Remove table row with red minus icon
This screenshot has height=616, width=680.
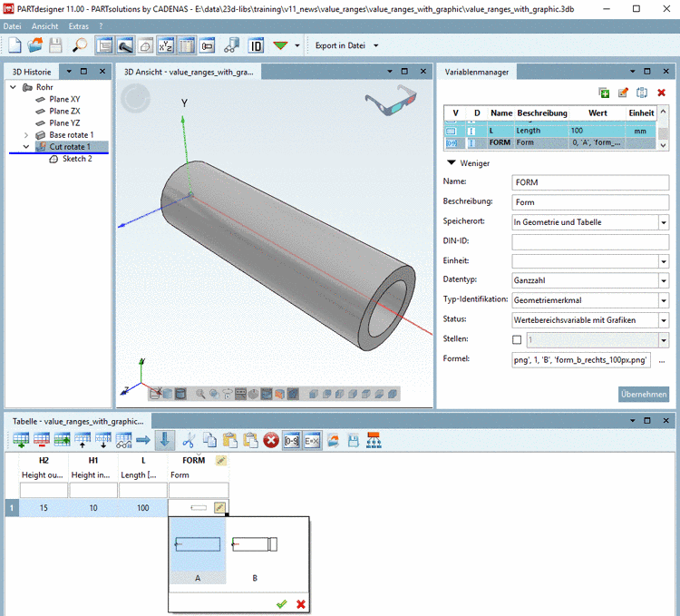[x=42, y=440]
